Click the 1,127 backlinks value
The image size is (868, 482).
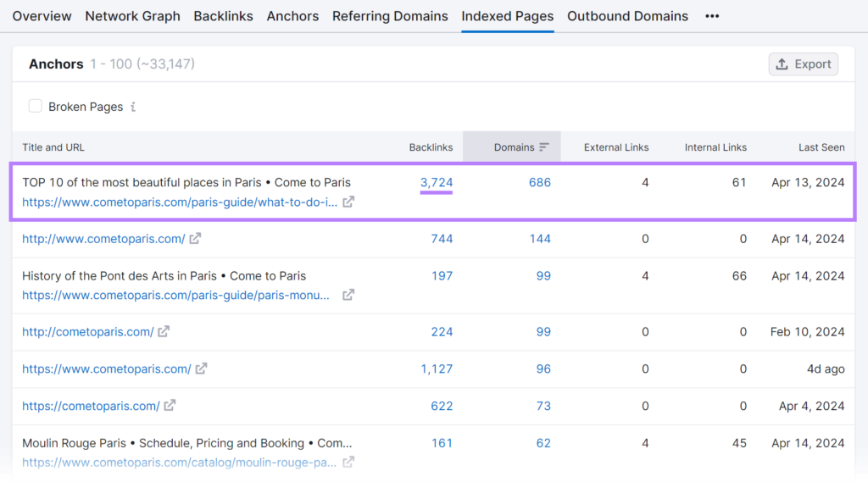tap(437, 368)
